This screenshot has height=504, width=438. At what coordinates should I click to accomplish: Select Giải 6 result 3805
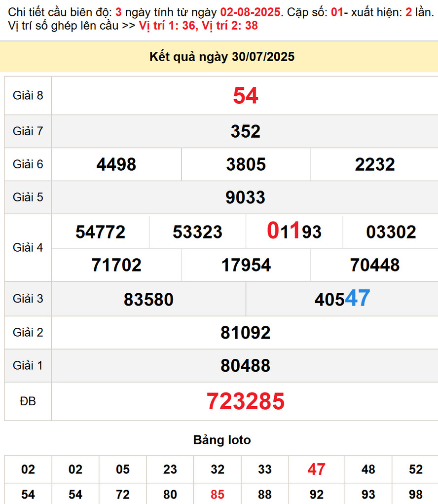tap(246, 164)
